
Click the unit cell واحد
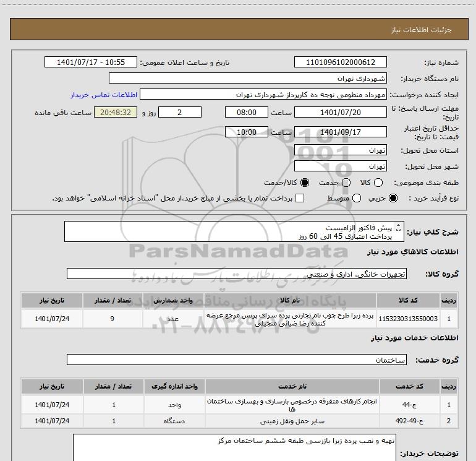174,405
